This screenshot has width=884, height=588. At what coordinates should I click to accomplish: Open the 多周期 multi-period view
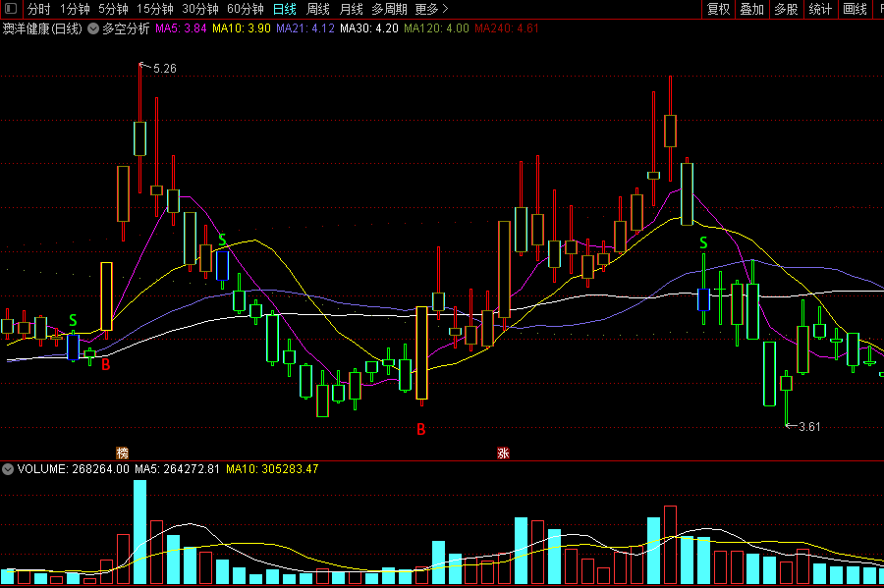390,9
